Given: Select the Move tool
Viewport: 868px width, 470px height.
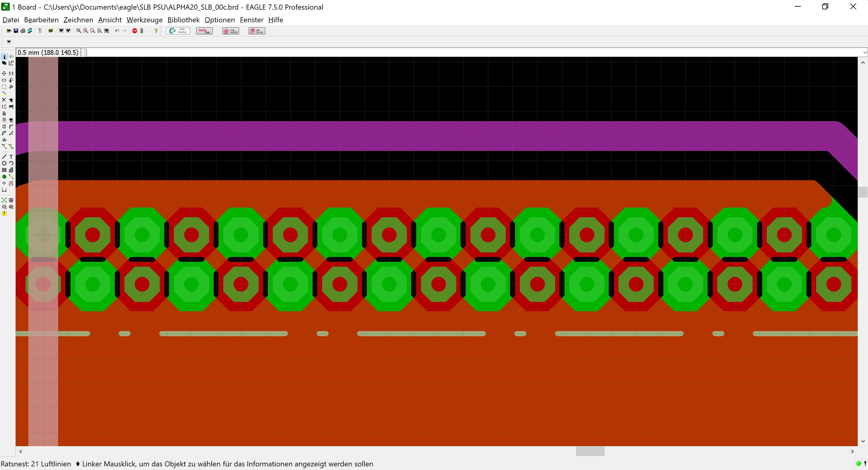Looking at the screenshot, I should (4, 74).
